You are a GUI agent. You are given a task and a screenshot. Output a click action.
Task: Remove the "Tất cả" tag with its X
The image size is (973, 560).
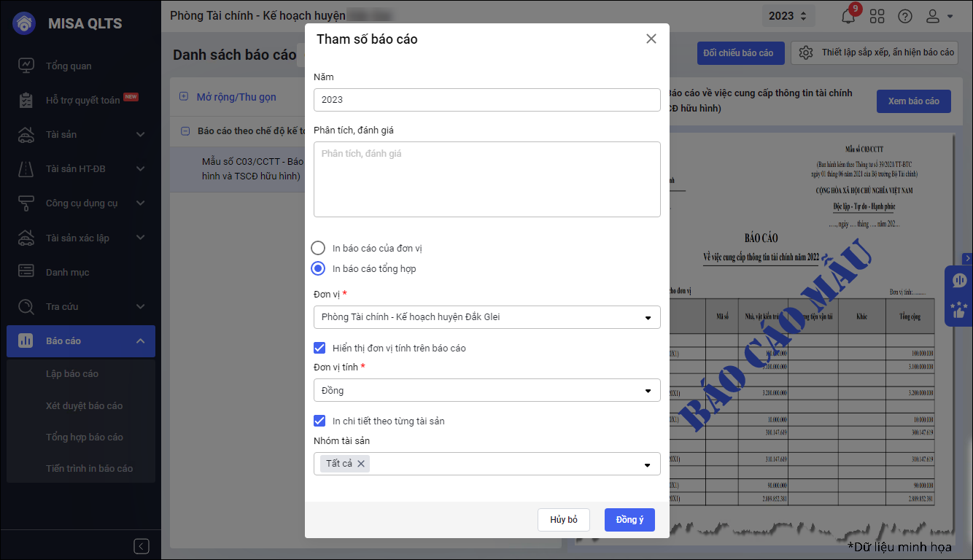click(x=361, y=464)
